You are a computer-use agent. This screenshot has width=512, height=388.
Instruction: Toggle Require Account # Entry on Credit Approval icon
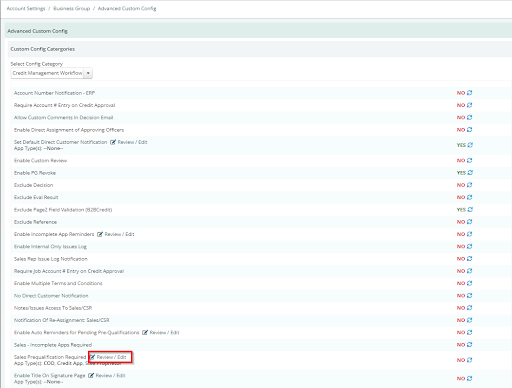[469, 105]
